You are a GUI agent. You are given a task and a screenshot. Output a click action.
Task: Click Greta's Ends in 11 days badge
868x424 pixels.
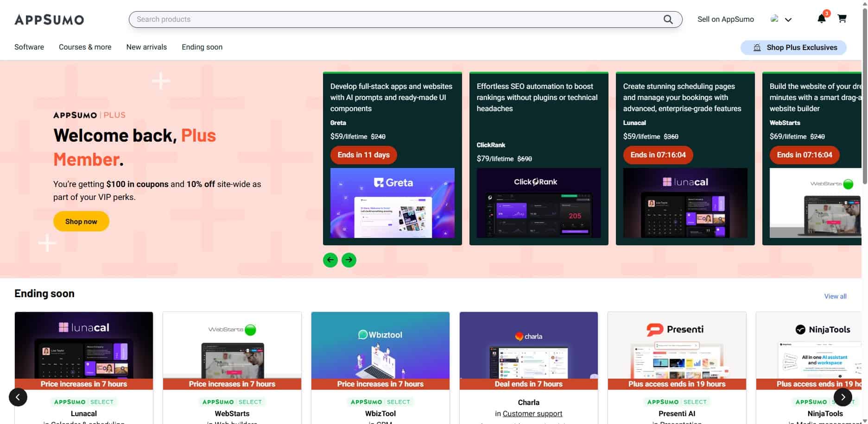(x=364, y=155)
